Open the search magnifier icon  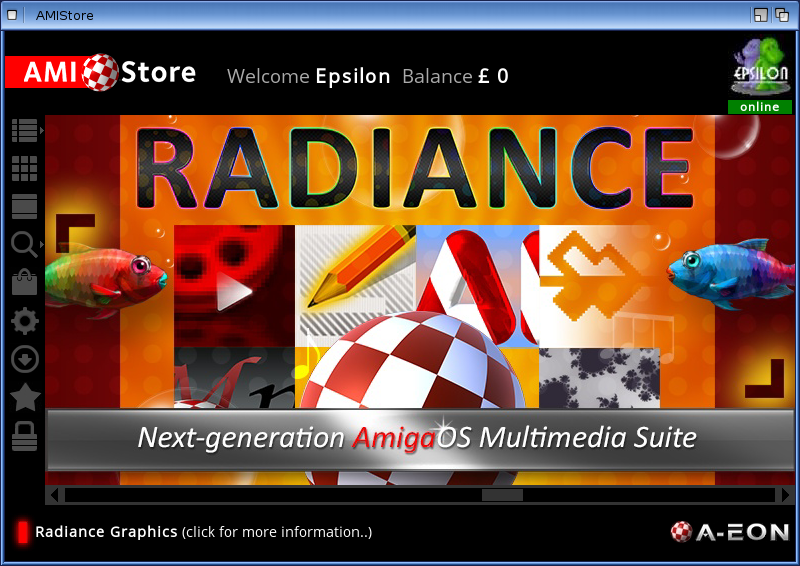click(x=24, y=244)
